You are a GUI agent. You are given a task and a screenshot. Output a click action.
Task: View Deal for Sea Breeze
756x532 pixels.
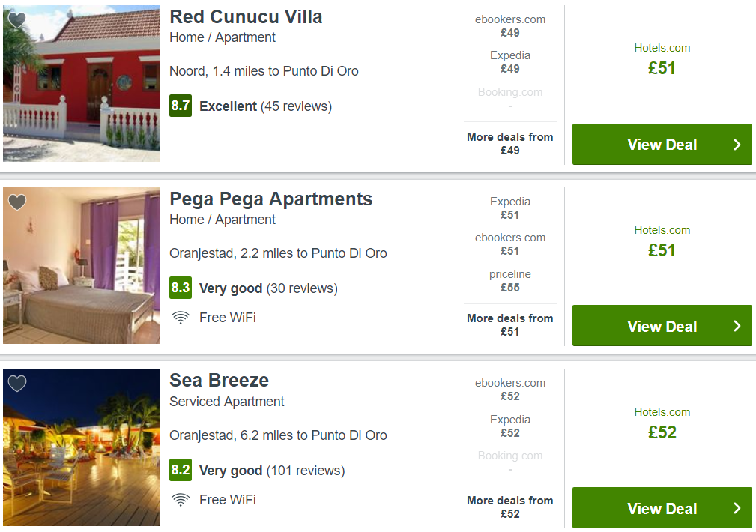pos(662,507)
